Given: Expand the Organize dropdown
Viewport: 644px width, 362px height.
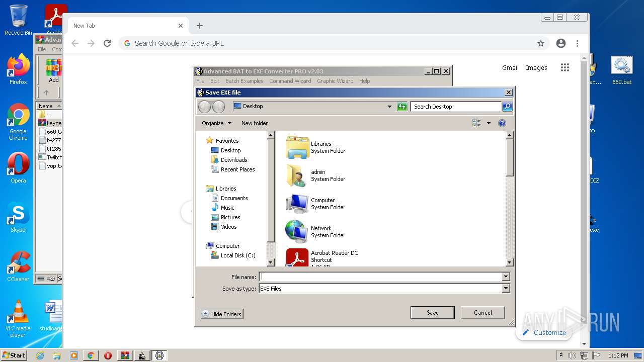Looking at the screenshot, I should point(217,123).
